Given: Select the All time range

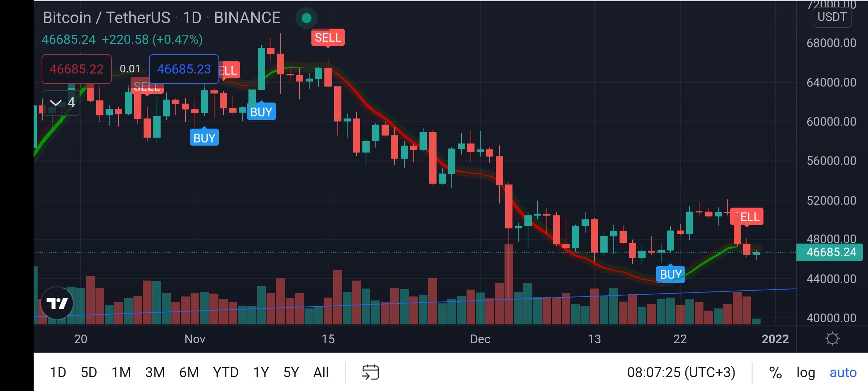Looking at the screenshot, I should pos(321,373).
